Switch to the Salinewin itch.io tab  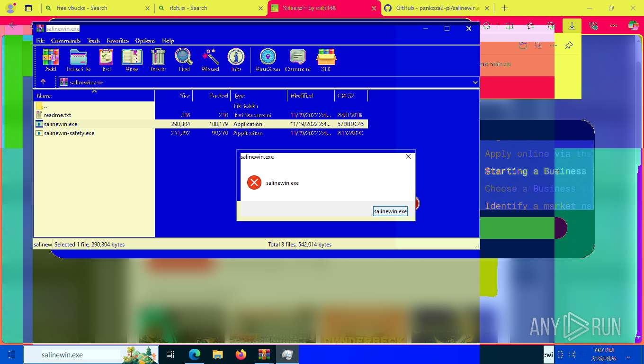(324, 8)
